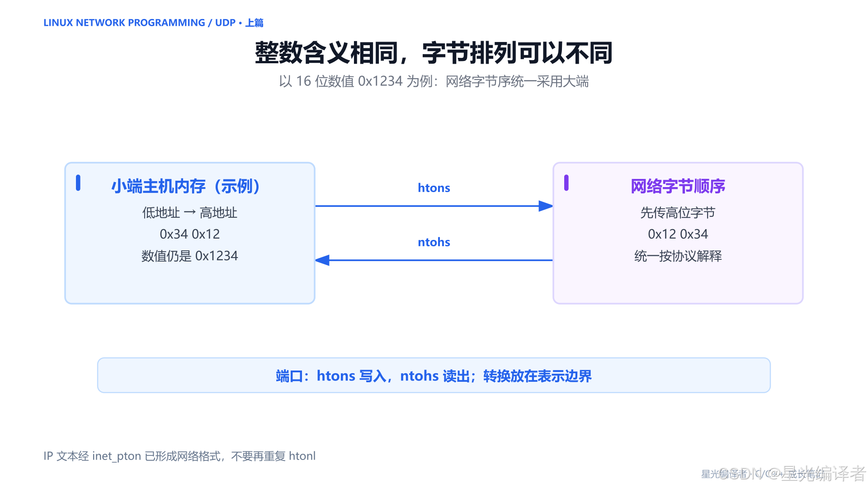Viewport: 868px width, 488px height.
Task: Select the bytes '0x12 0x34' in the purple box
Action: pos(678,234)
